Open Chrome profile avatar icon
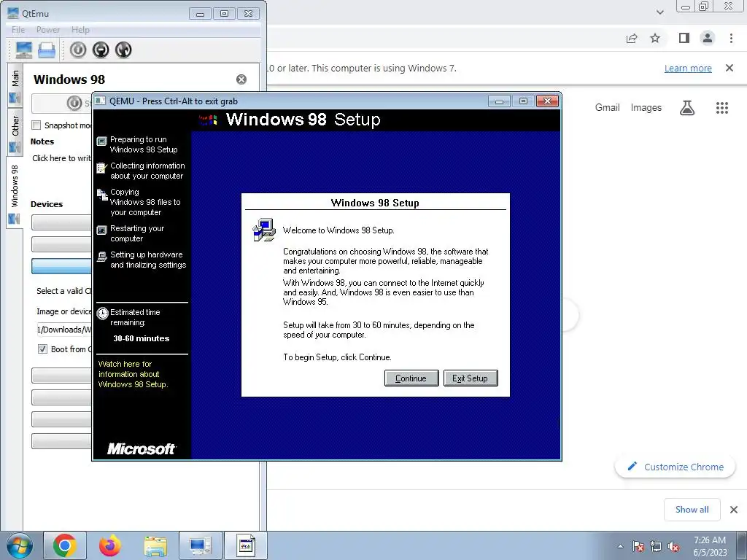 [708, 38]
